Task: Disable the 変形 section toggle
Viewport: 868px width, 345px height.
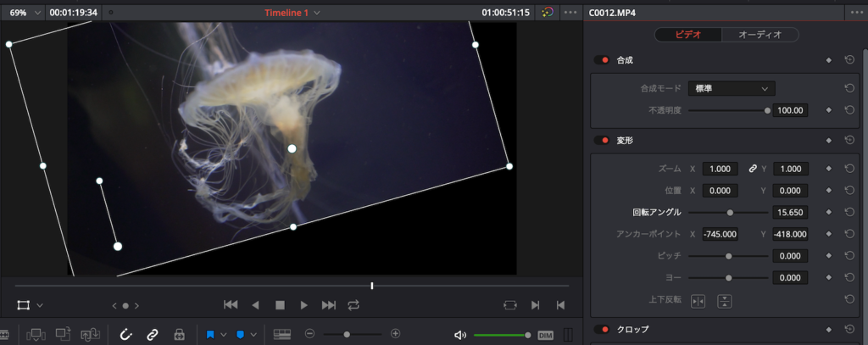Action: tap(602, 141)
